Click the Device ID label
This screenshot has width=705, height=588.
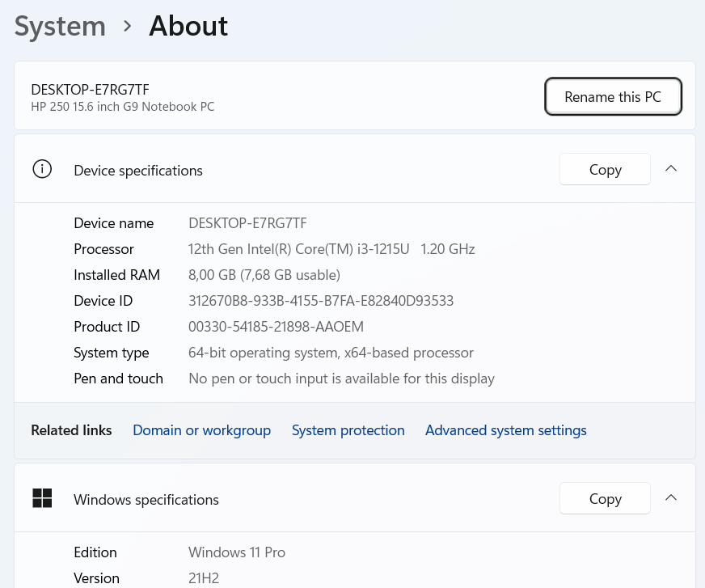pos(103,301)
